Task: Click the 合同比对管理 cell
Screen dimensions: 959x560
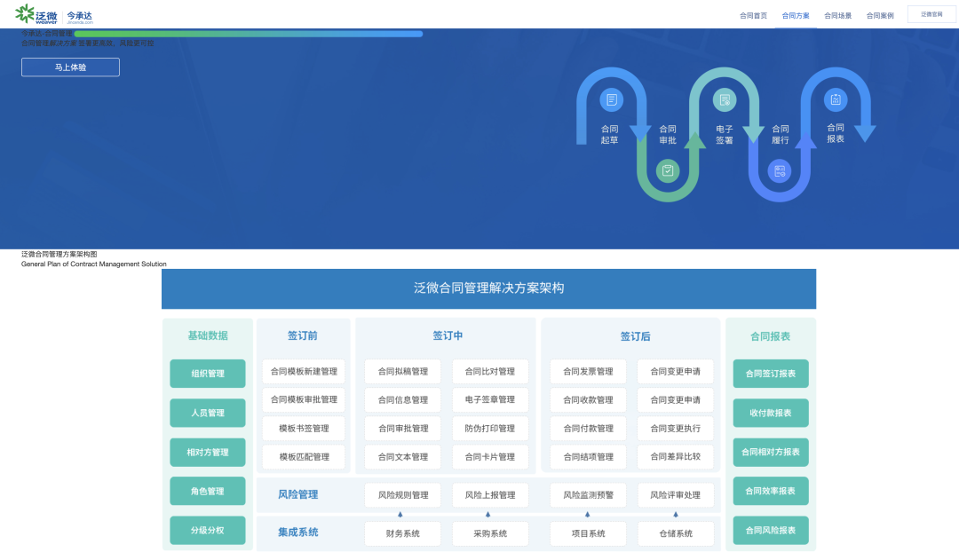Action: coord(490,371)
